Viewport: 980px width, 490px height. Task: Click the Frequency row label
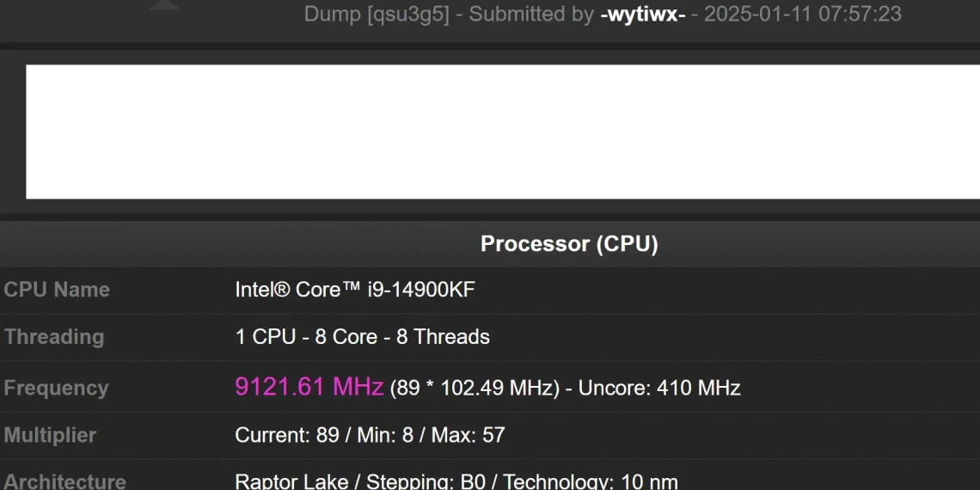click(x=56, y=388)
